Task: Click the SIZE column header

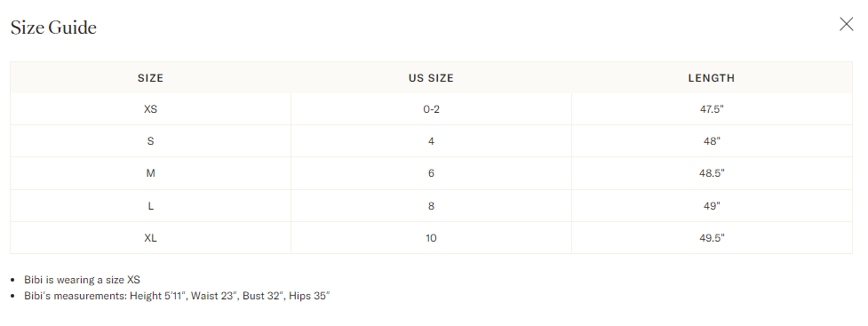Action: point(150,78)
